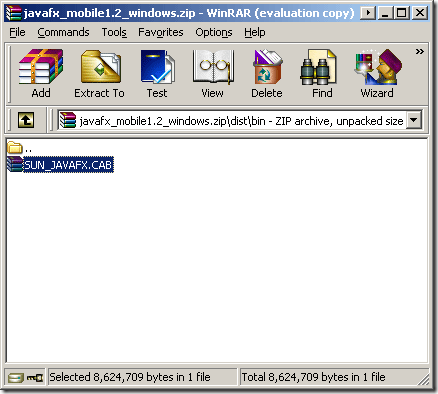Maximize the WinRAR window
This screenshot has height=394, width=438.
point(402,13)
